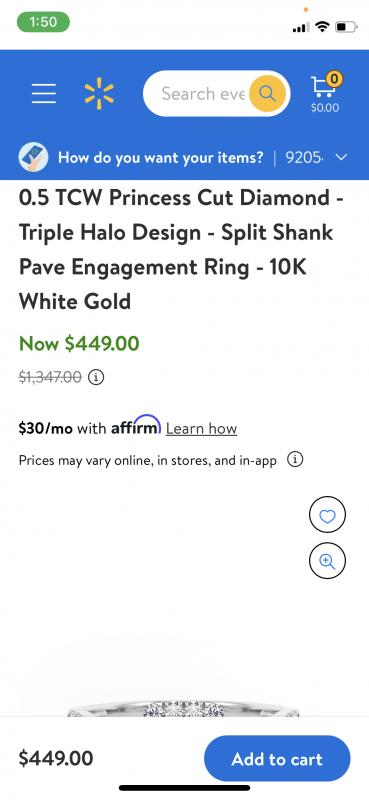Tap the yellow search magnifier button

pos(267,93)
